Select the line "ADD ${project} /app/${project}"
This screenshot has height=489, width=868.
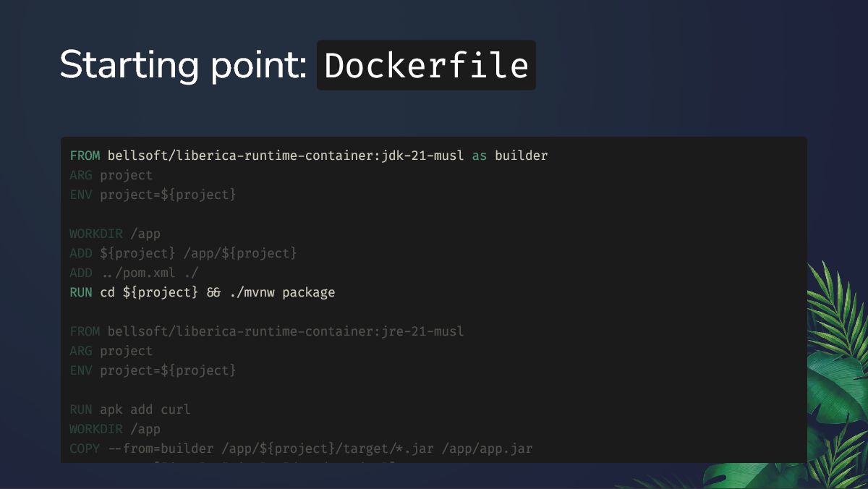(183, 253)
